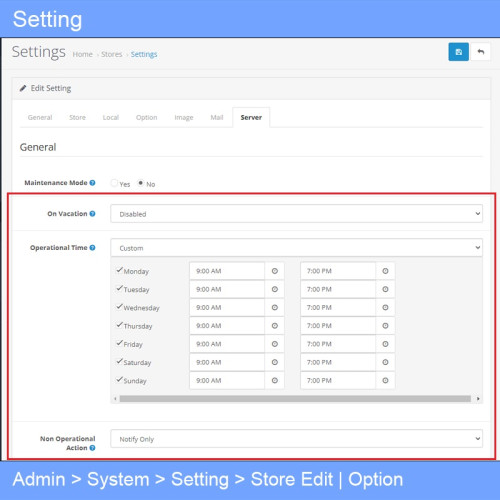
Task: Click Monday 7:00 PM closing time field
Action: click(338, 271)
